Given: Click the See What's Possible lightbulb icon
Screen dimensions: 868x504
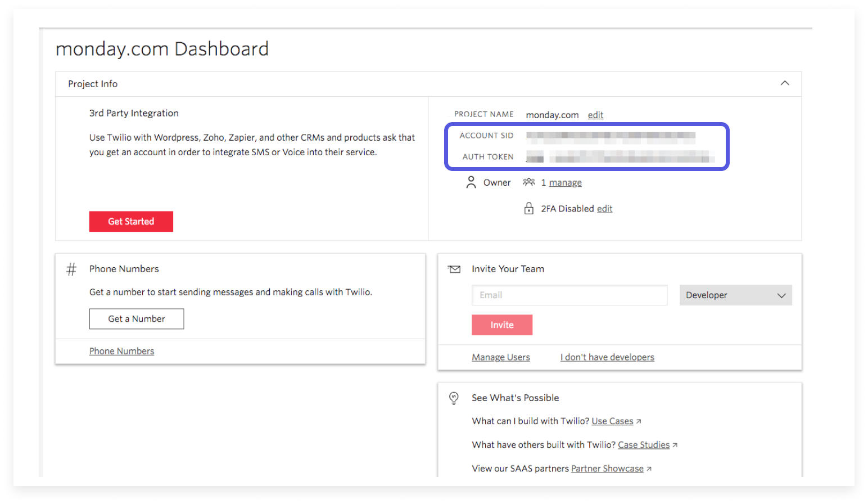Looking at the screenshot, I should tap(454, 398).
